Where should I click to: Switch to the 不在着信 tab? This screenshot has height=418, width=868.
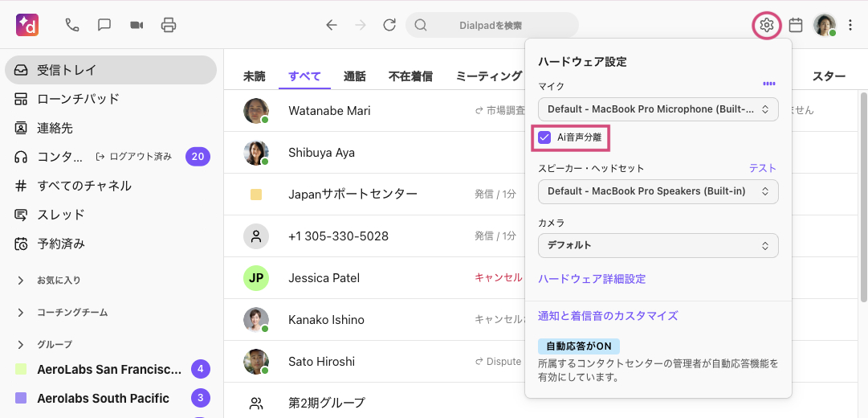[x=410, y=76]
